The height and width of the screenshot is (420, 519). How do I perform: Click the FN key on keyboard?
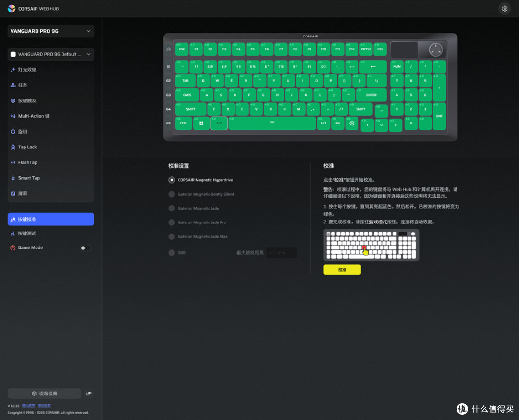pyautogui.click(x=338, y=123)
